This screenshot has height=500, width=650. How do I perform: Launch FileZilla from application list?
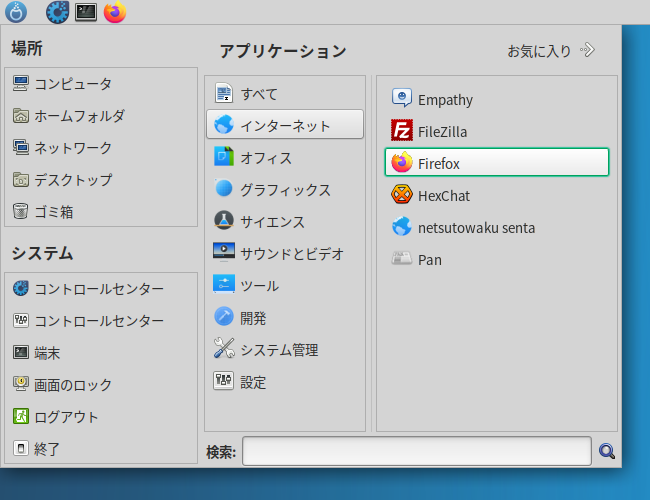tap(497, 131)
